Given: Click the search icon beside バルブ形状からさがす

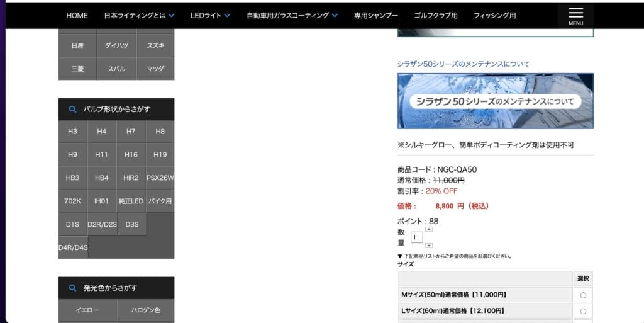Looking at the screenshot, I should (73, 110).
